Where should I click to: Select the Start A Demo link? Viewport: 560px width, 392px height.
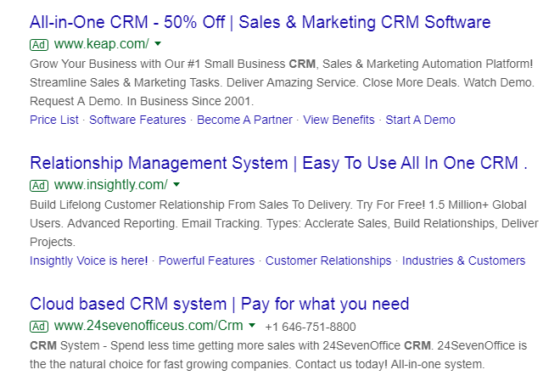[x=420, y=120]
